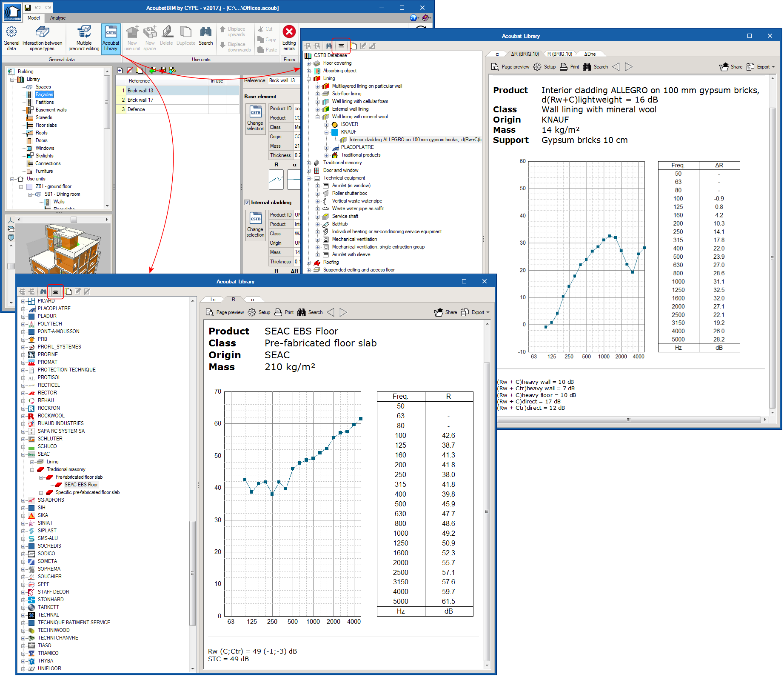The width and height of the screenshot is (784, 677).
Task: Go to next page arrow in lower library
Action: point(343,312)
